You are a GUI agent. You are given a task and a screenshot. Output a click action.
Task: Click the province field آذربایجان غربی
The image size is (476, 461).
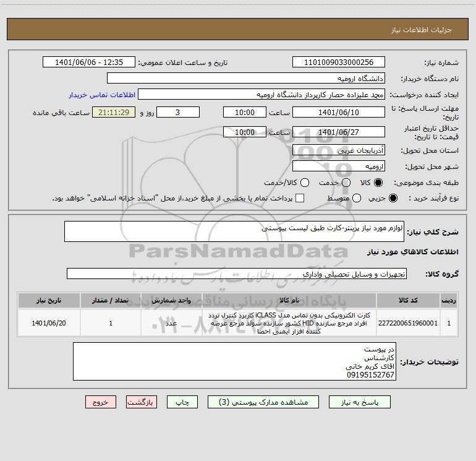pos(339,150)
